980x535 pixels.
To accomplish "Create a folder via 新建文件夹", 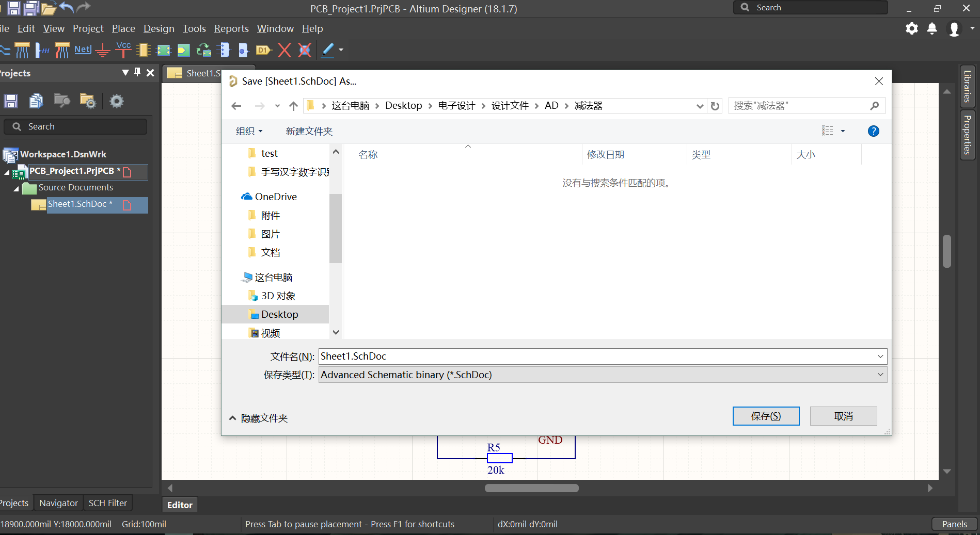I will (308, 131).
